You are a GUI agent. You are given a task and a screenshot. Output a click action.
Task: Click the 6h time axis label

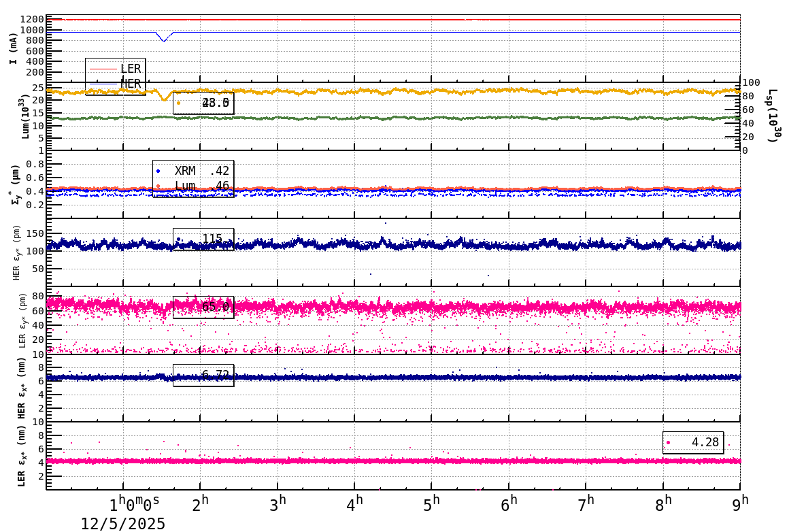pyautogui.click(x=509, y=503)
